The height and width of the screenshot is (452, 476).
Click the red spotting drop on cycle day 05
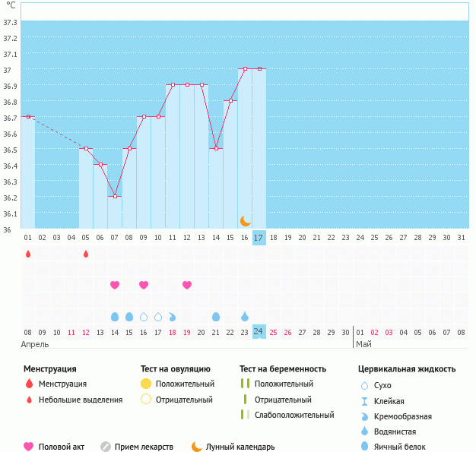coord(86,254)
